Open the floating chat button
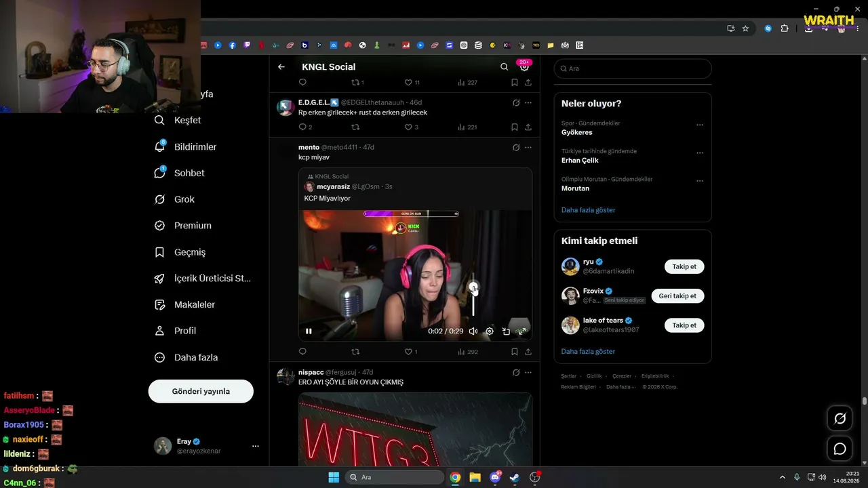This screenshot has height=488, width=868. pyautogui.click(x=840, y=449)
